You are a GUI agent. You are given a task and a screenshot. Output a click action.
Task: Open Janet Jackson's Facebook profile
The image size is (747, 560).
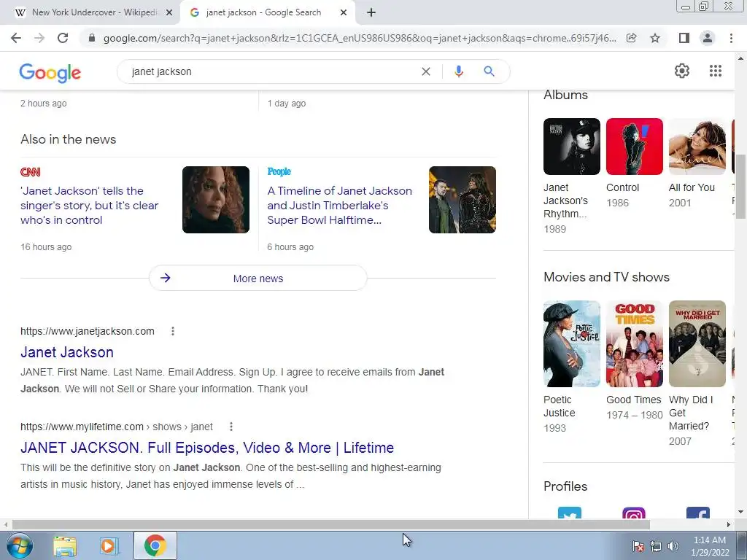pos(698,513)
